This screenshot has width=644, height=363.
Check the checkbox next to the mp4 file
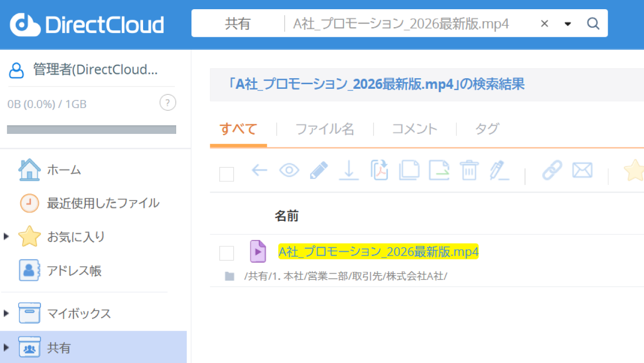click(x=226, y=252)
